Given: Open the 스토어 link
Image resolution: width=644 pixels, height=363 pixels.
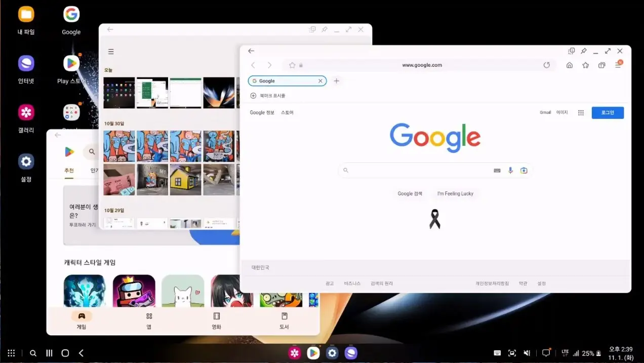Looking at the screenshot, I should tap(287, 112).
